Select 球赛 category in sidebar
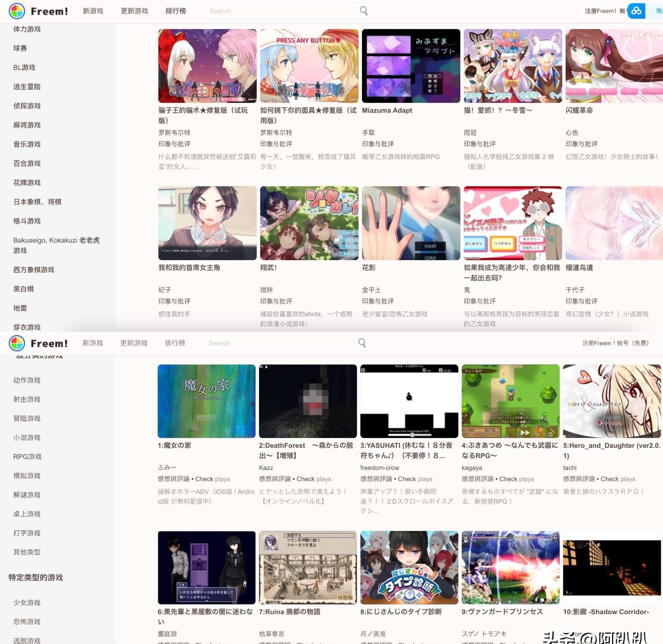The image size is (663, 644). coord(20,48)
